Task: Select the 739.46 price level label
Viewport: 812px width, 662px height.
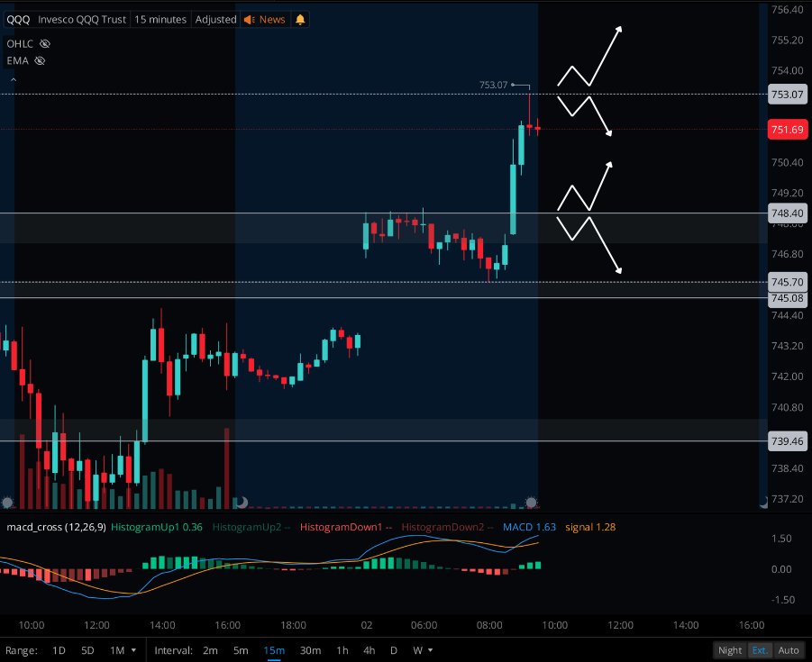Action: click(787, 441)
